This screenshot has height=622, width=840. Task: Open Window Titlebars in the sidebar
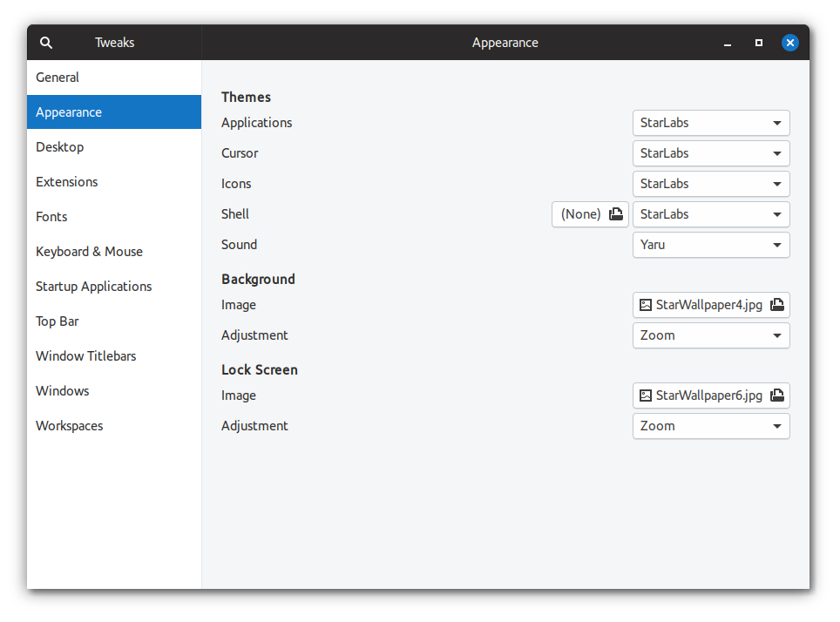[x=114, y=356]
